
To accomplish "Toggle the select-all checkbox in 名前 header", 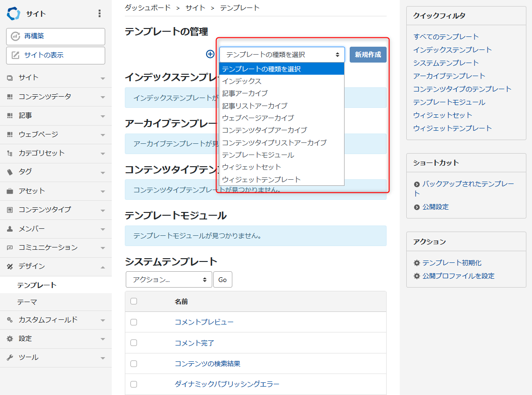I will 134,301.
